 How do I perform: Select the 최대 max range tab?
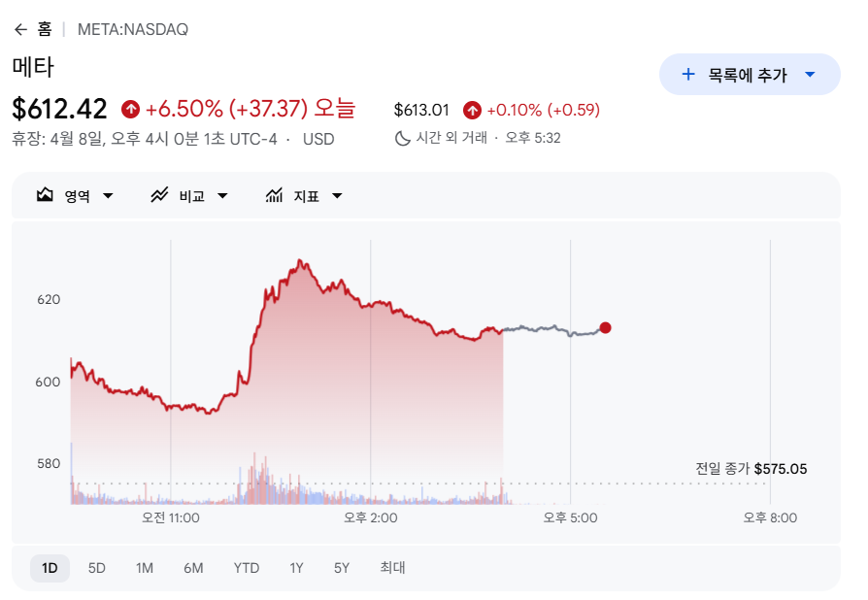point(392,568)
